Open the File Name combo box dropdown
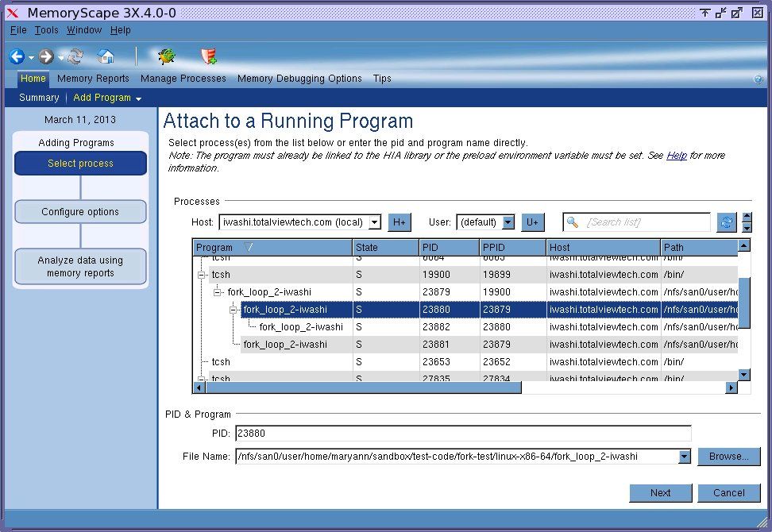The width and height of the screenshot is (772, 532). coord(684,457)
